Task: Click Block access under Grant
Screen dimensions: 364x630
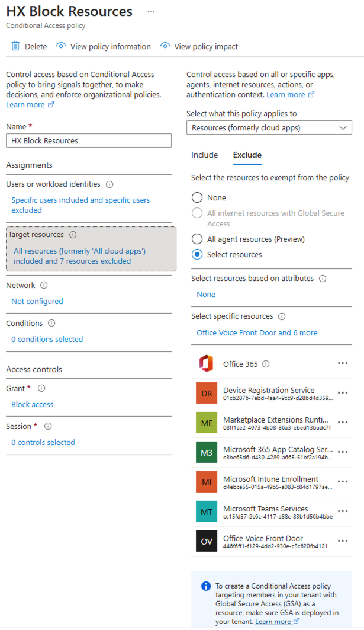Action: click(x=32, y=405)
